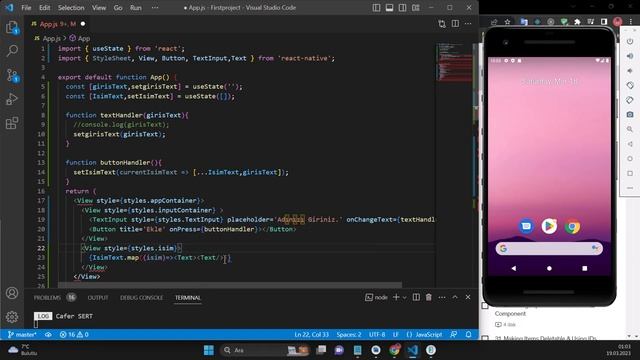Open the Edit menu
Image resolution: width=640 pixels, height=360 pixels.
(x=44, y=7)
